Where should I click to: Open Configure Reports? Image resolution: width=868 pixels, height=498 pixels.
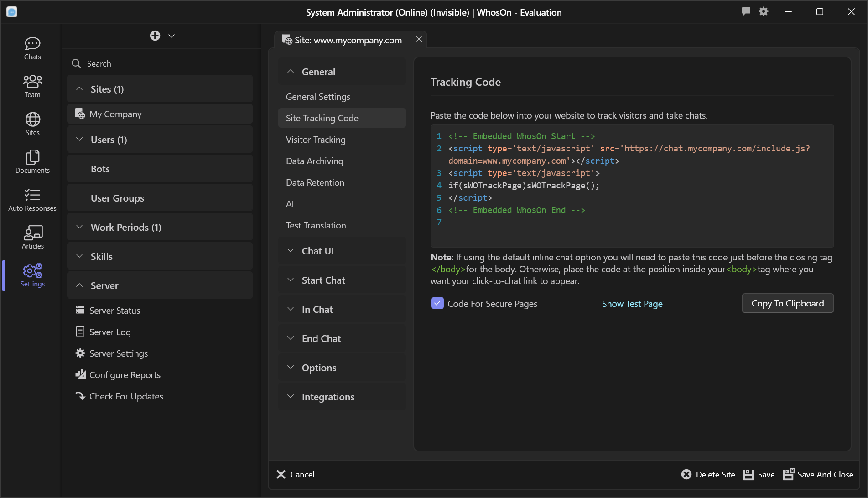(x=160, y=374)
